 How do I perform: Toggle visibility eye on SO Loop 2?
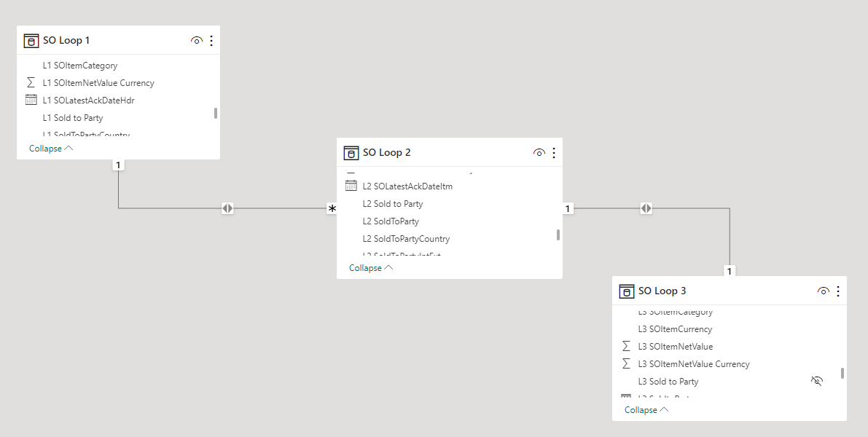point(539,153)
